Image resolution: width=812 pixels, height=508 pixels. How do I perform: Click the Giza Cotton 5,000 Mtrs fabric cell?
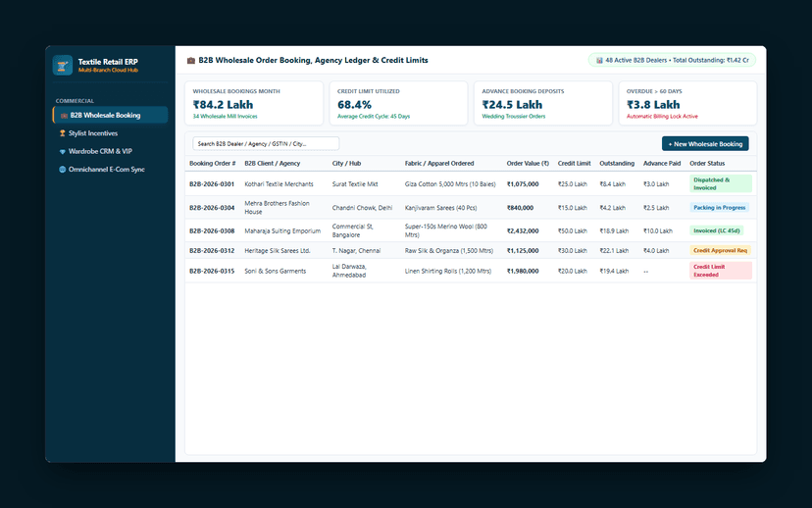[x=450, y=183]
